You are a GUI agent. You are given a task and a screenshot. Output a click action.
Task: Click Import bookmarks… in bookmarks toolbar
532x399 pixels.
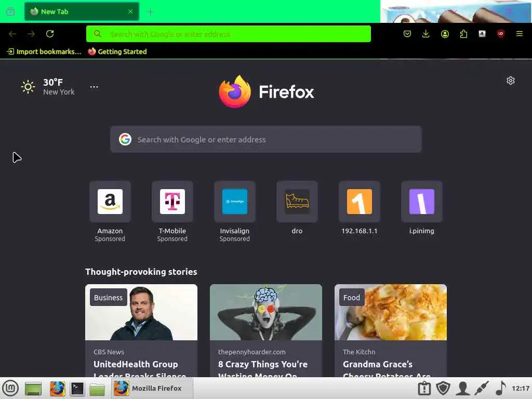tap(45, 51)
